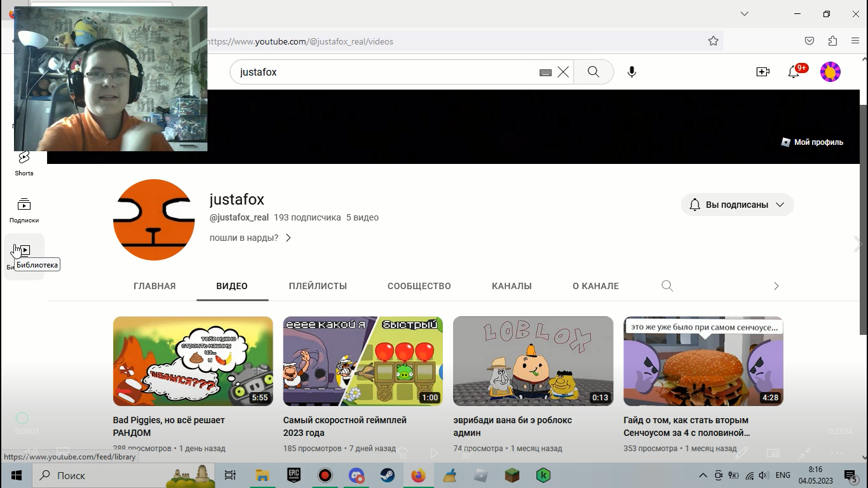Open Minecraft from the taskbar
868x488 pixels.
coord(512,475)
